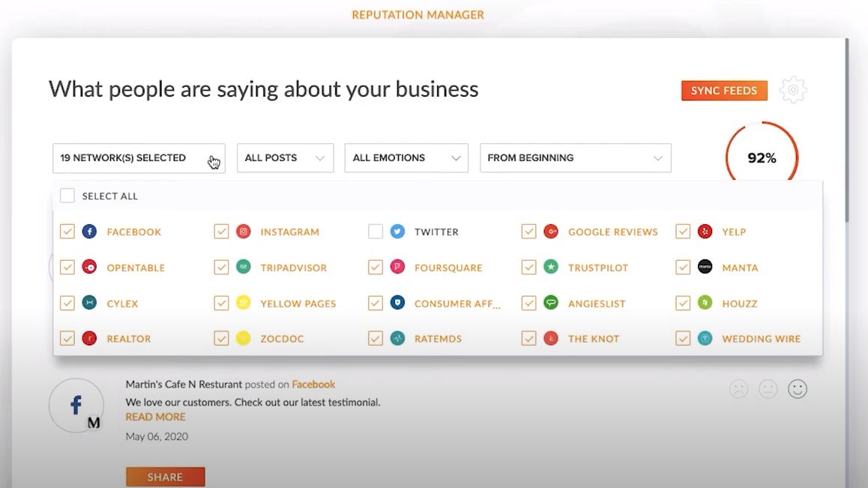Click the Yelp icon

tap(705, 232)
